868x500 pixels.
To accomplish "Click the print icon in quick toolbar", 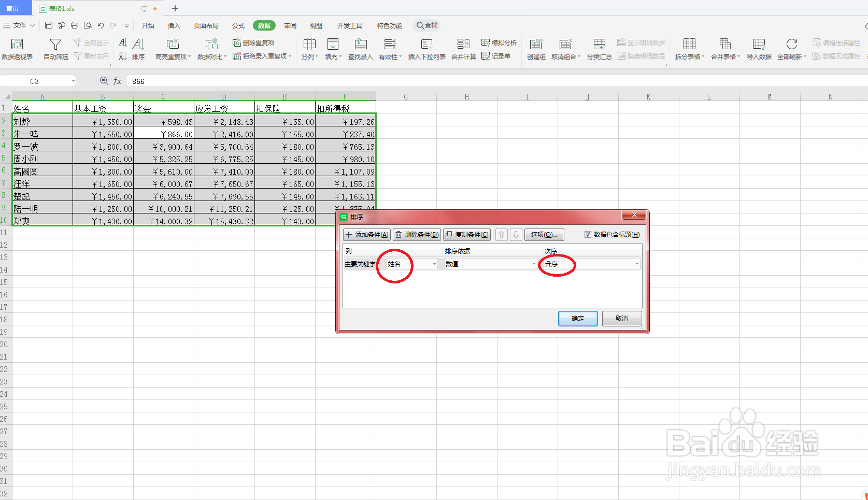I will [75, 25].
